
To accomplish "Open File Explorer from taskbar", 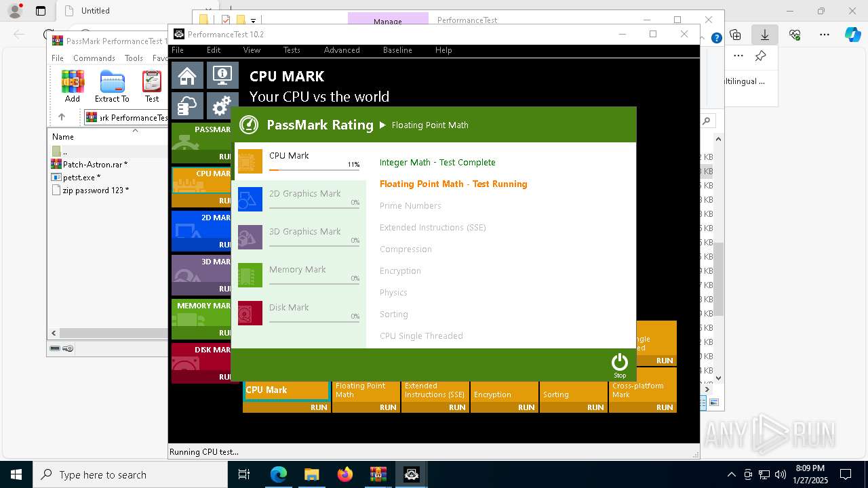I will [x=311, y=474].
